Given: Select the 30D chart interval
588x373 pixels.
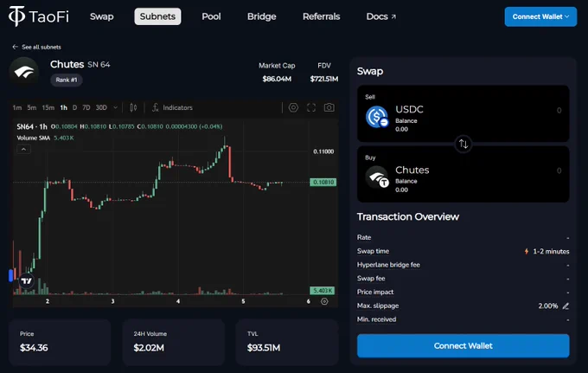Looking at the screenshot, I should point(101,107).
